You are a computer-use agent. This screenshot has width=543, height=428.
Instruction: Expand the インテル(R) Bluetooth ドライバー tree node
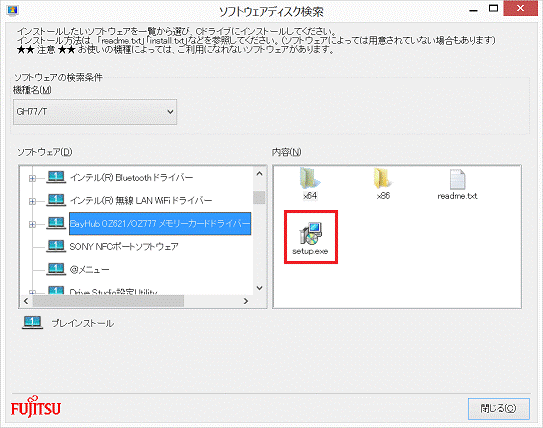point(32,178)
